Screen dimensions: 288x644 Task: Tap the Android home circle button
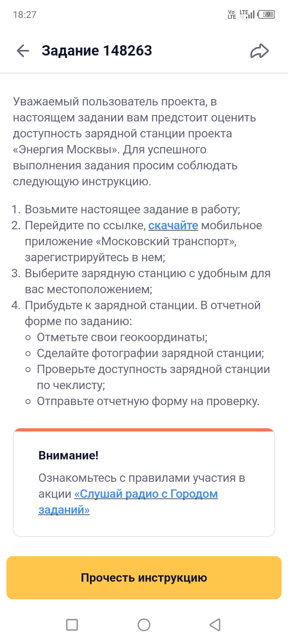pos(144,624)
